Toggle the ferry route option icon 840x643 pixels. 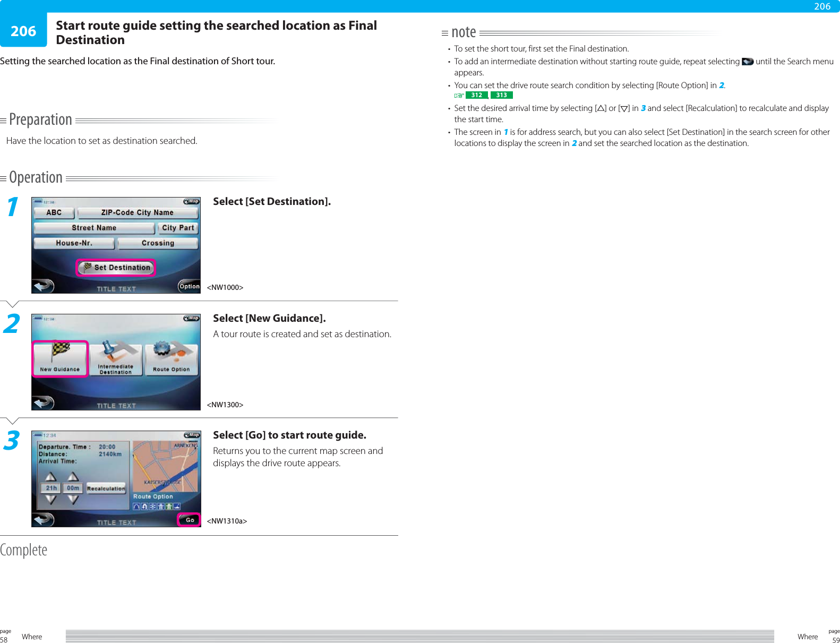[177, 507]
